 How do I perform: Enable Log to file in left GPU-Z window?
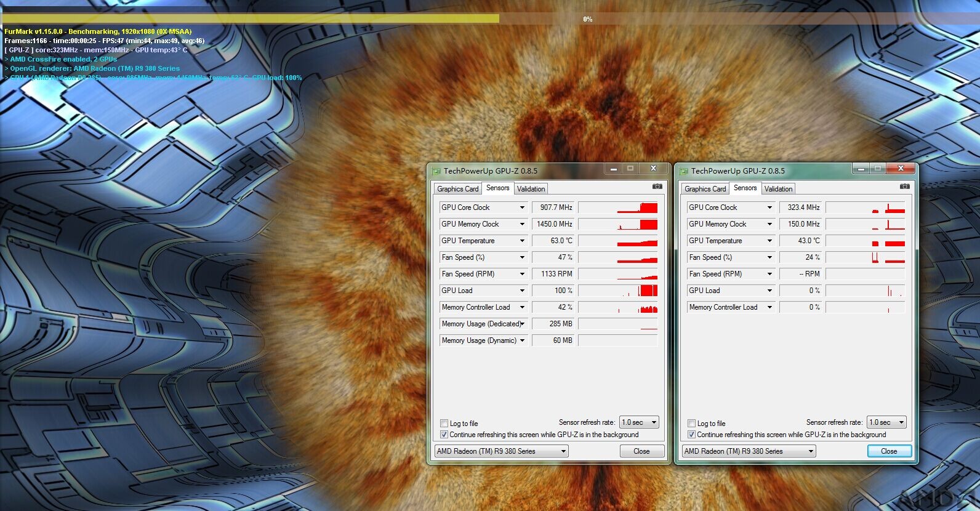click(x=444, y=424)
